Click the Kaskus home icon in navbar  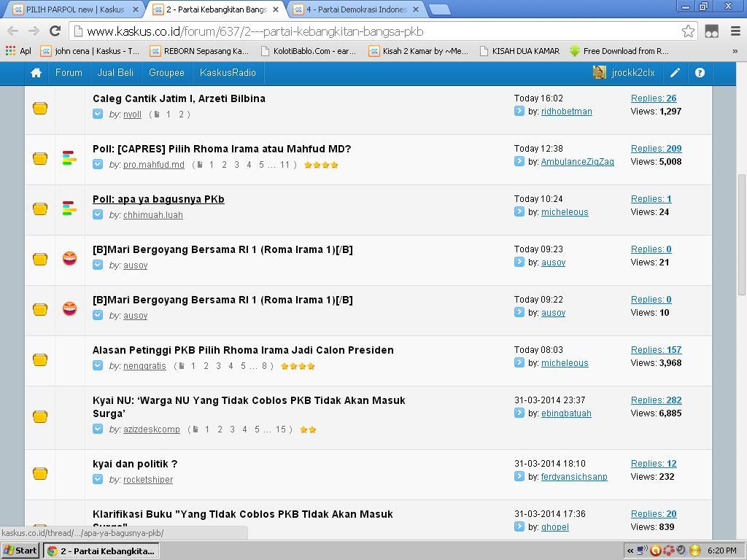point(36,73)
